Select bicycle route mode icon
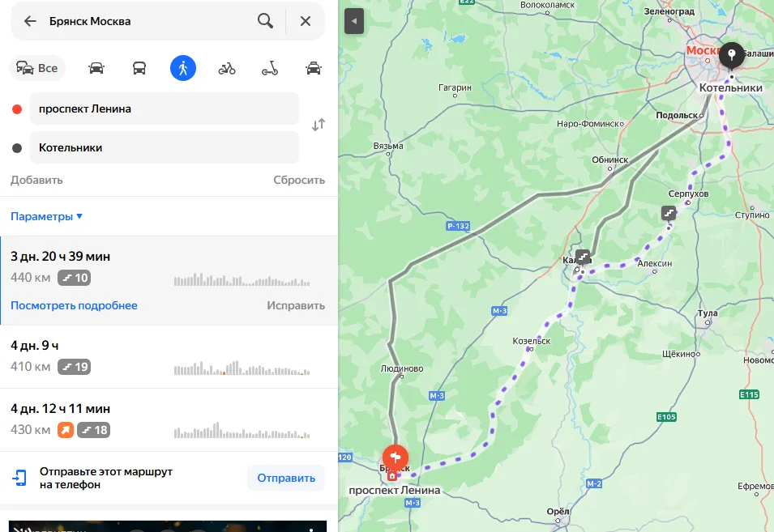Viewport: 774px width, 532px height. click(227, 68)
